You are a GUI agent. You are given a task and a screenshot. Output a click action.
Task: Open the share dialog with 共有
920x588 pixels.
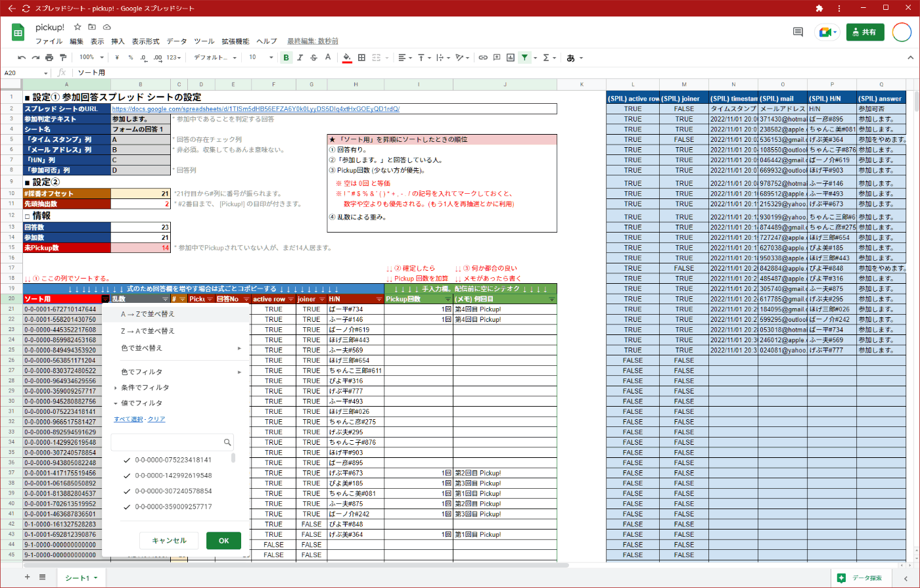(865, 32)
